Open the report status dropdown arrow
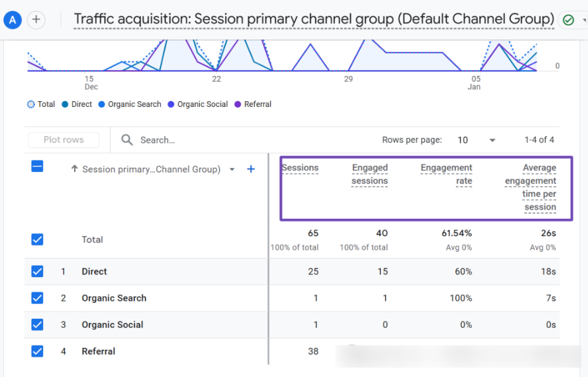The image size is (588, 377). [x=583, y=20]
